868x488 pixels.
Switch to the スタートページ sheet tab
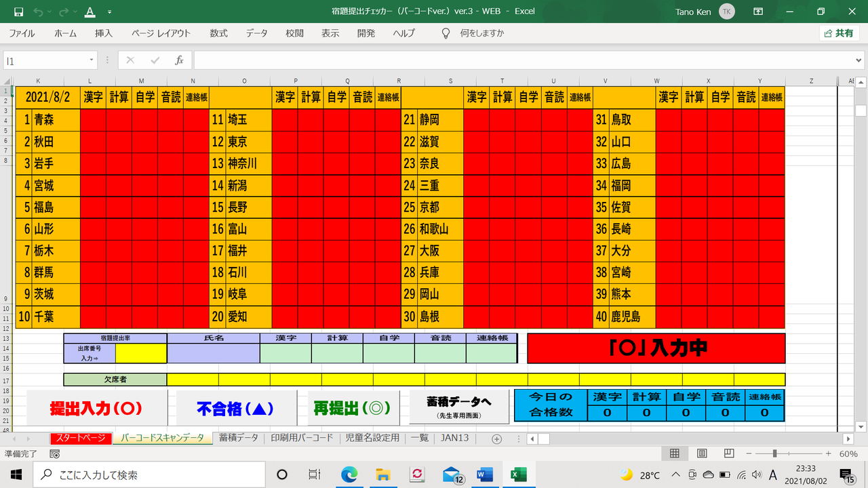click(x=81, y=439)
